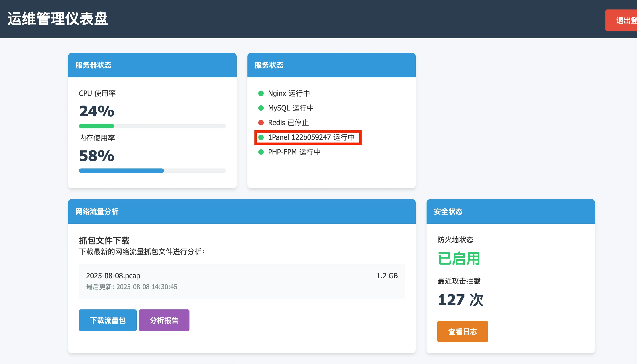The width and height of the screenshot is (637, 364).
Task: Click the 服务器状态 card header
Action: [x=152, y=65]
